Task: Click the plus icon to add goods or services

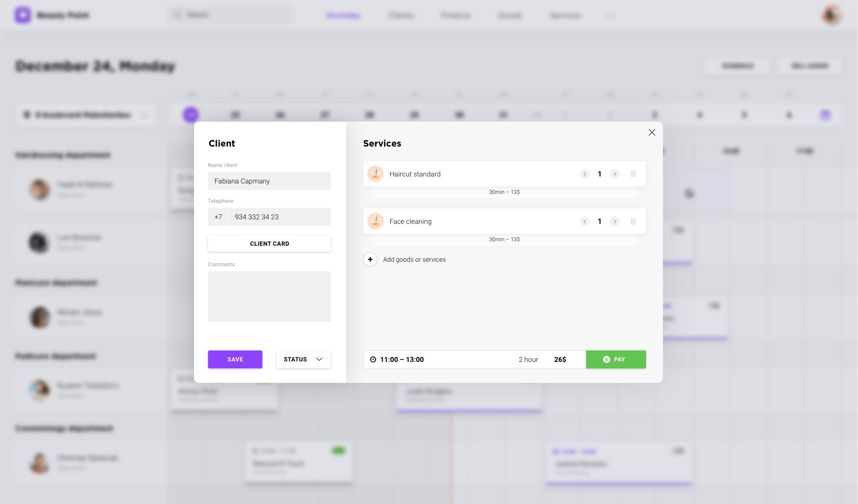Action: coord(370,259)
